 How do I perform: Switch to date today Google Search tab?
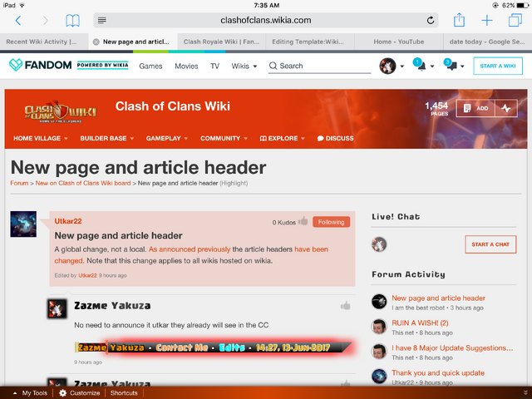point(487,42)
